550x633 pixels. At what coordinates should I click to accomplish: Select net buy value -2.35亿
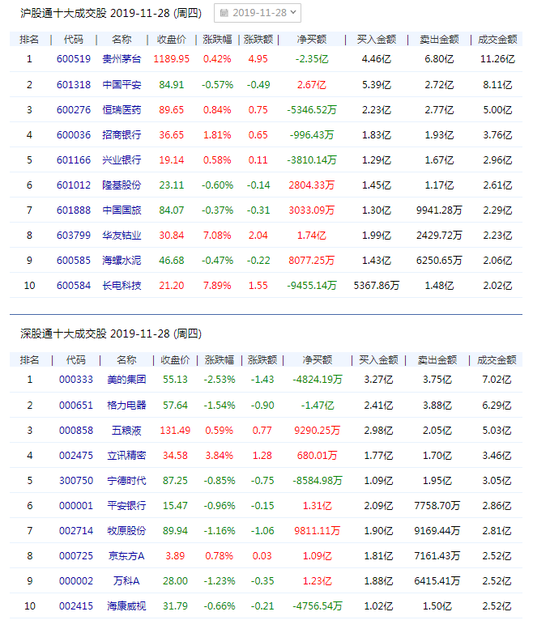click(x=312, y=59)
